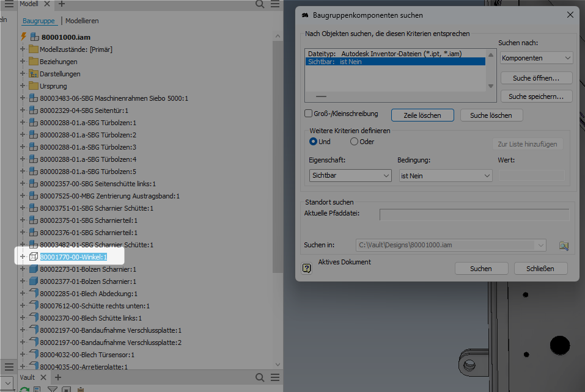Enable the Groß-/Kleinschreibung checkbox
Viewport: 585px width, 392px height.
click(308, 114)
